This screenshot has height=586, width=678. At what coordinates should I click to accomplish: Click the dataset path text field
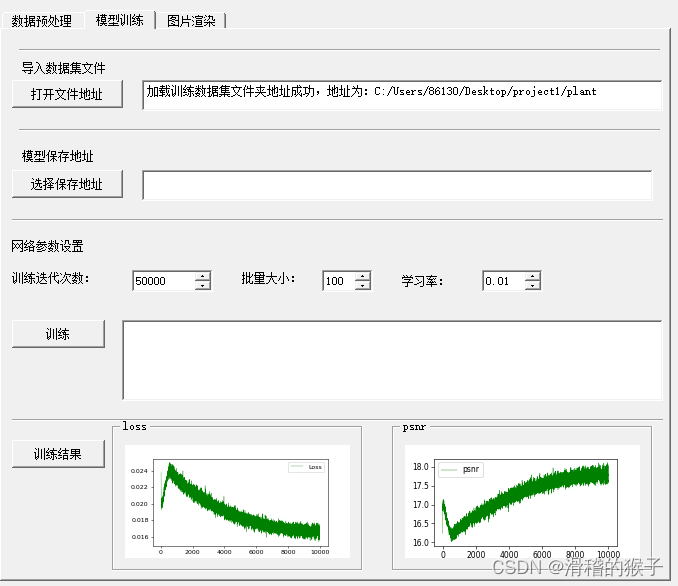pyautogui.click(x=402, y=95)
